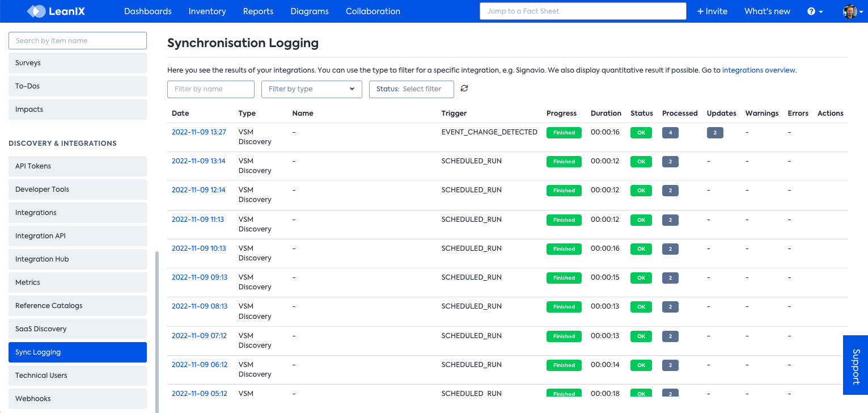This screenshot has width=868, height=413.
Task: Select Sync Logging in sidebar
Action: click(x=78, y=352)
